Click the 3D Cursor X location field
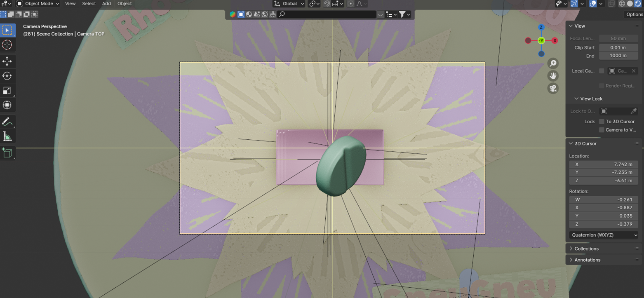 pos(604,164)
